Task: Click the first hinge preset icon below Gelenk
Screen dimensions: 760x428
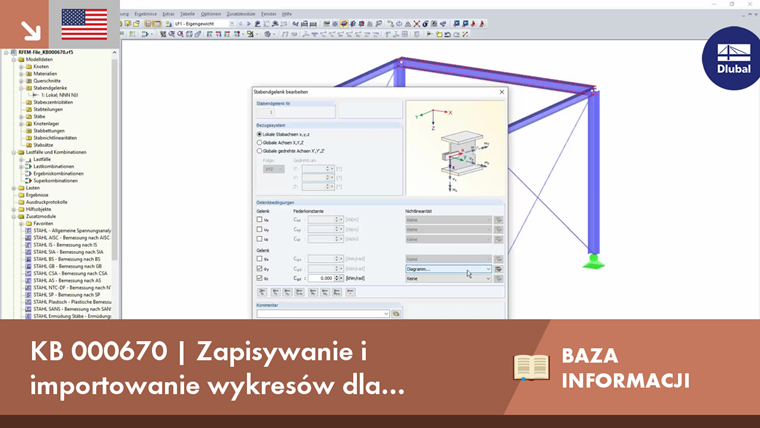Action: pyautogui.click(x=262, y=292)
